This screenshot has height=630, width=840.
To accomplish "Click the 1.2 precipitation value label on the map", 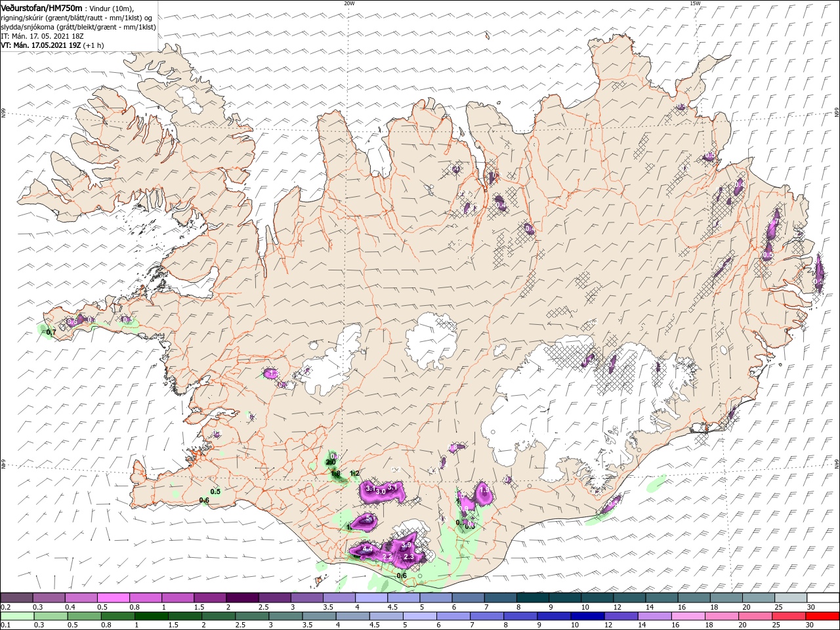I will pyautogui.click(x=355, y=473).
